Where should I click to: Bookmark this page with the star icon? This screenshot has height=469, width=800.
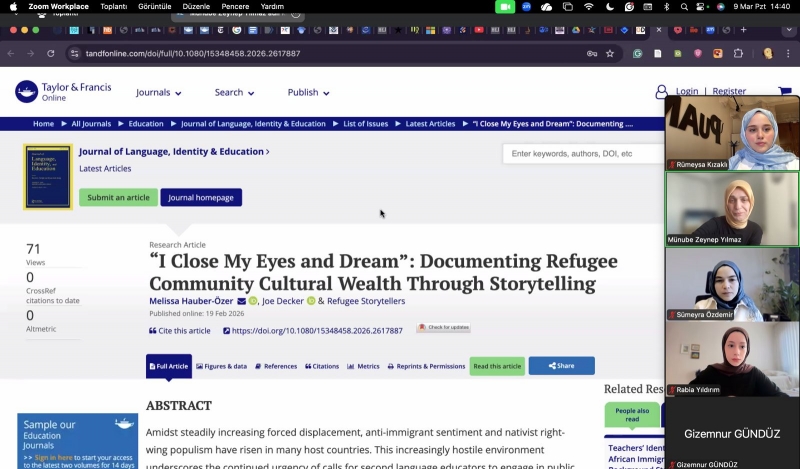coord(610,54)
